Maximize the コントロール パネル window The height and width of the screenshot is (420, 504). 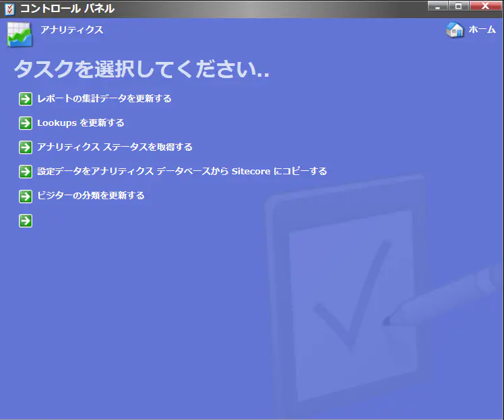tap(459, 6)
